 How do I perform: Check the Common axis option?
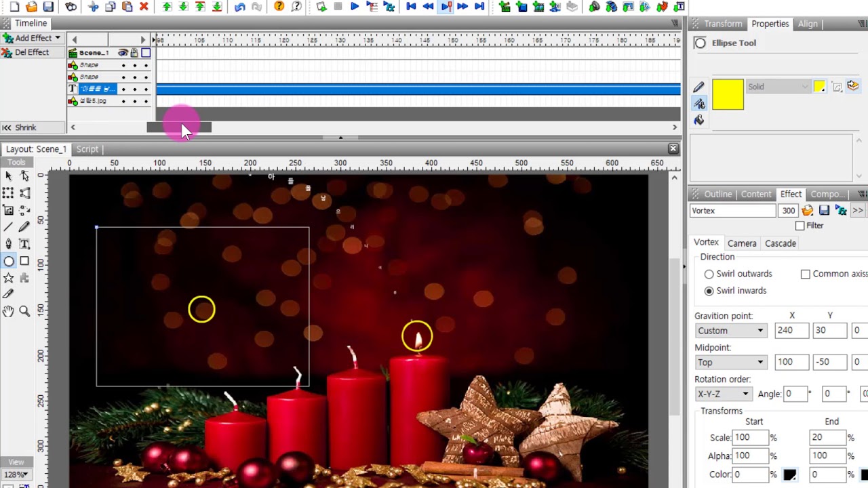click(x=806, y=274)
